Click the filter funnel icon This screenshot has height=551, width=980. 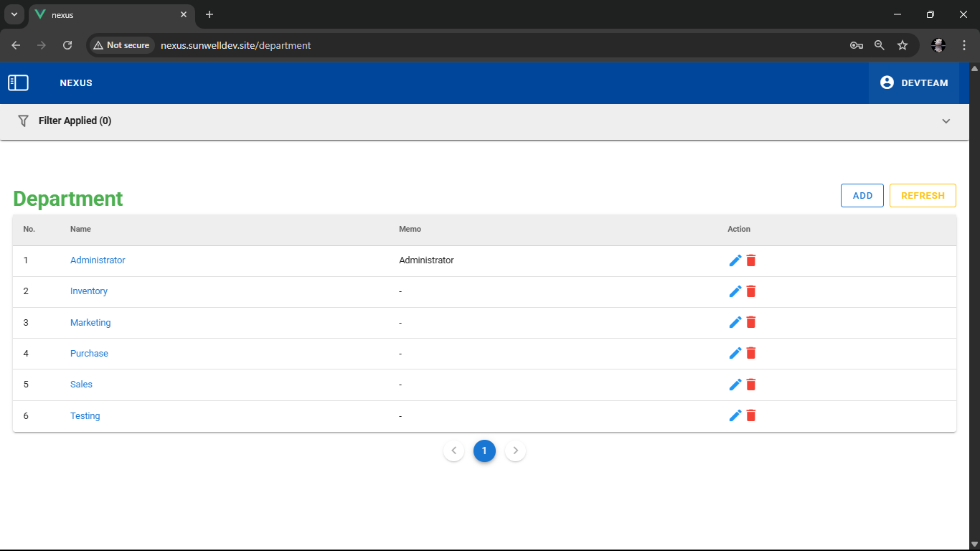[x=23, y=121]
